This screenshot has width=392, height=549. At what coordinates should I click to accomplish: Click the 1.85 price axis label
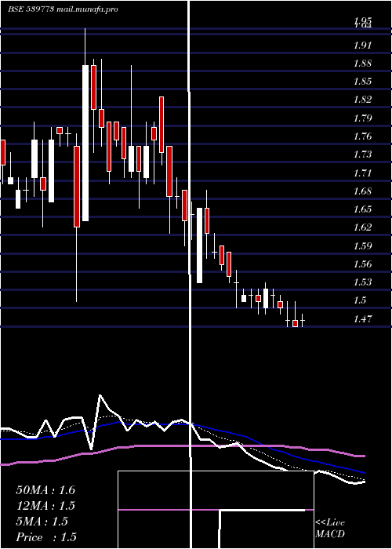[x=361, y=82]
